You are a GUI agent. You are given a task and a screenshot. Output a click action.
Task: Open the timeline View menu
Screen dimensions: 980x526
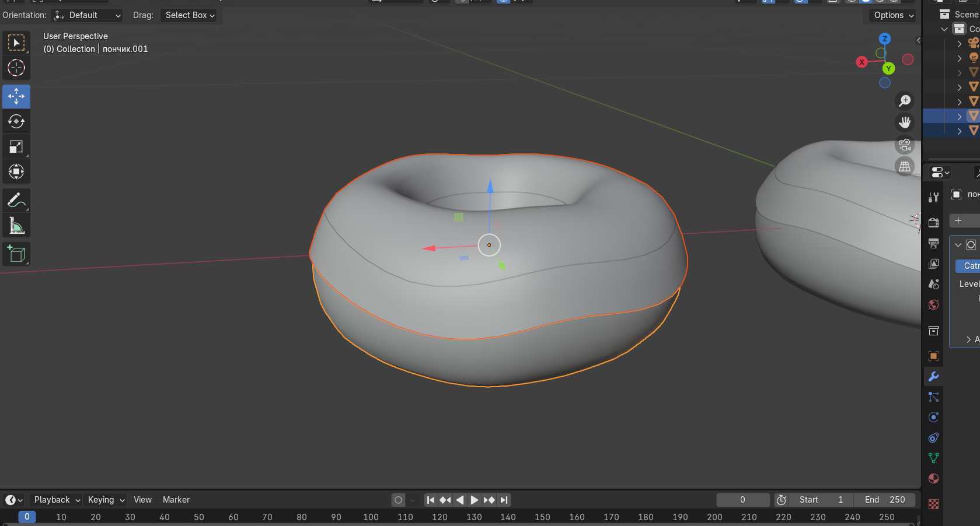[142, 500]
